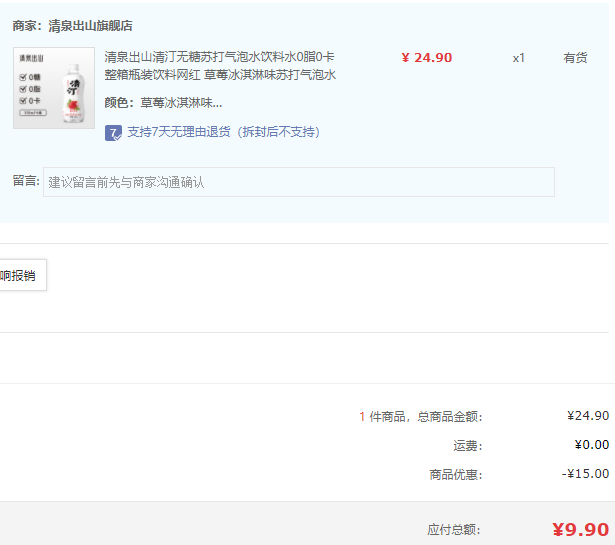Click the 颜色：草莓冰淇淋味... option text
Image resolution: width=615 pixels, height=545 pixels.
click(x=163, y=103)
